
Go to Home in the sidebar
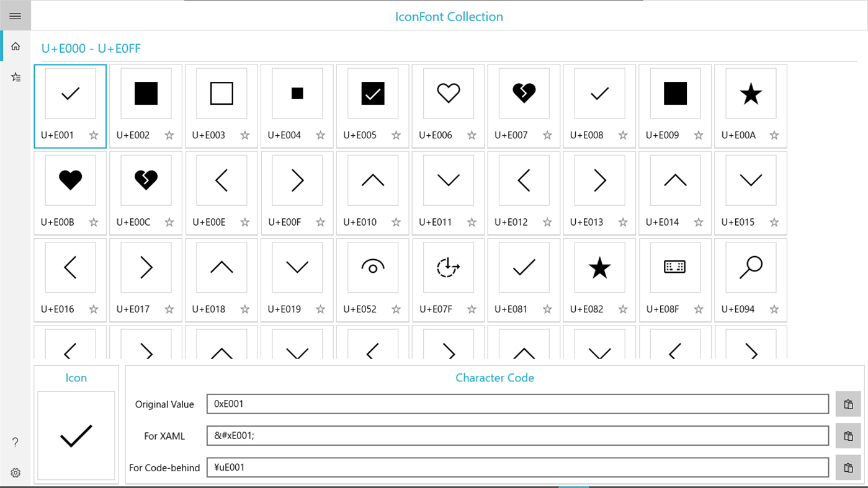pos(15,46)
